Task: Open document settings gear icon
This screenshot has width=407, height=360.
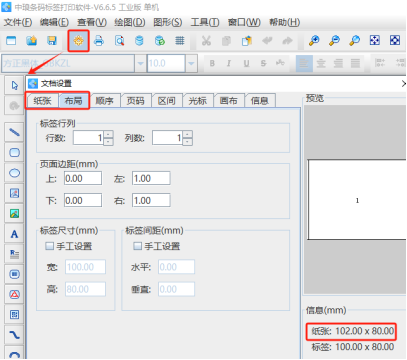Action: (78, 41)
